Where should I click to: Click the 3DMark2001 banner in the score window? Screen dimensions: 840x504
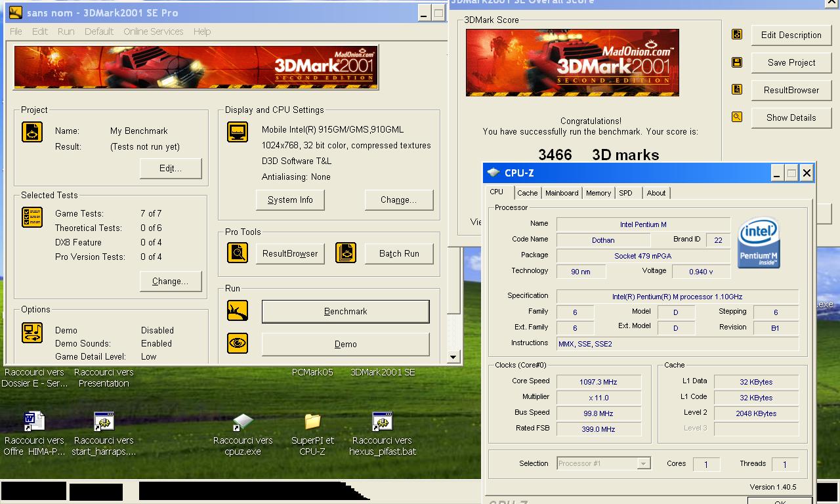tap(572, 62)
